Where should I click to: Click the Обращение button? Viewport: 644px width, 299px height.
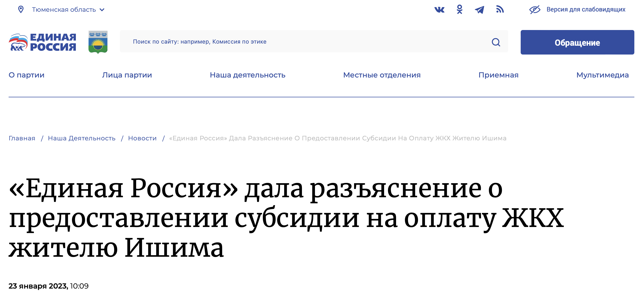pos(577,42)
